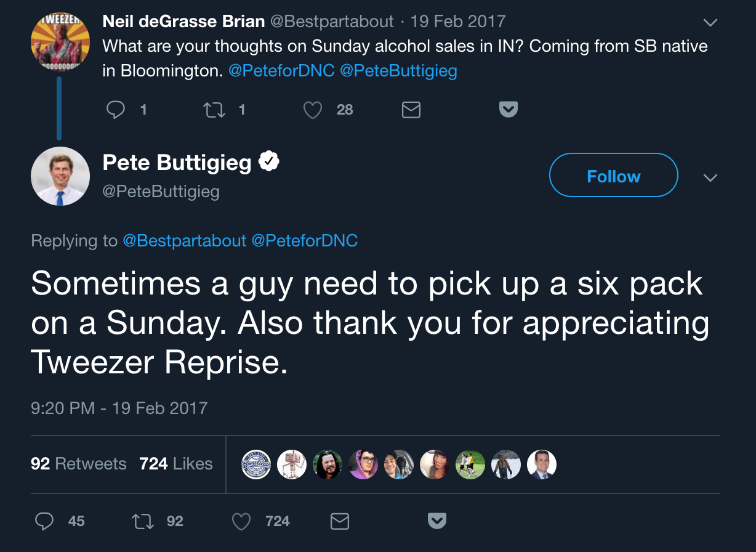This screenshot has width=756, height=552.
Task: Like Neil deGrasse Brian's tweet
Action: click(313, 110)
